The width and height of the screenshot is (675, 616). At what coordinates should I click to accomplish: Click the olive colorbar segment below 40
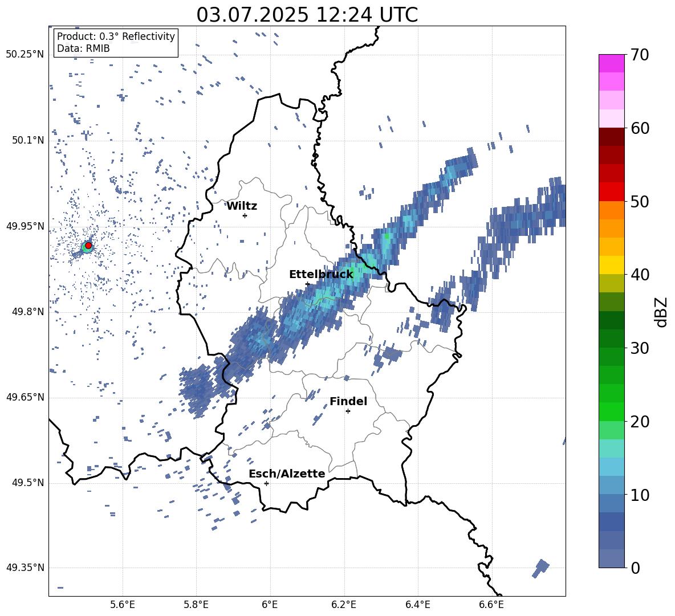coord(611,283)
